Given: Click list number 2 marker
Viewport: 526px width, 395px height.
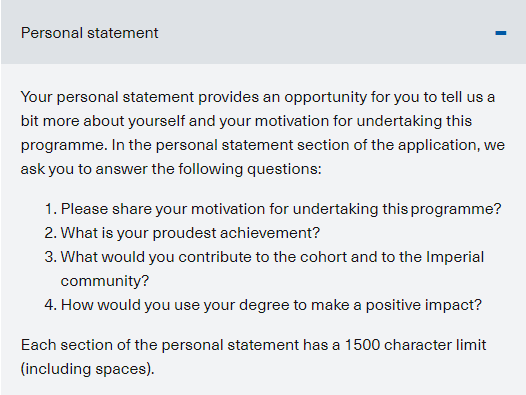Looking at the screenshot, I should [50, 233].
